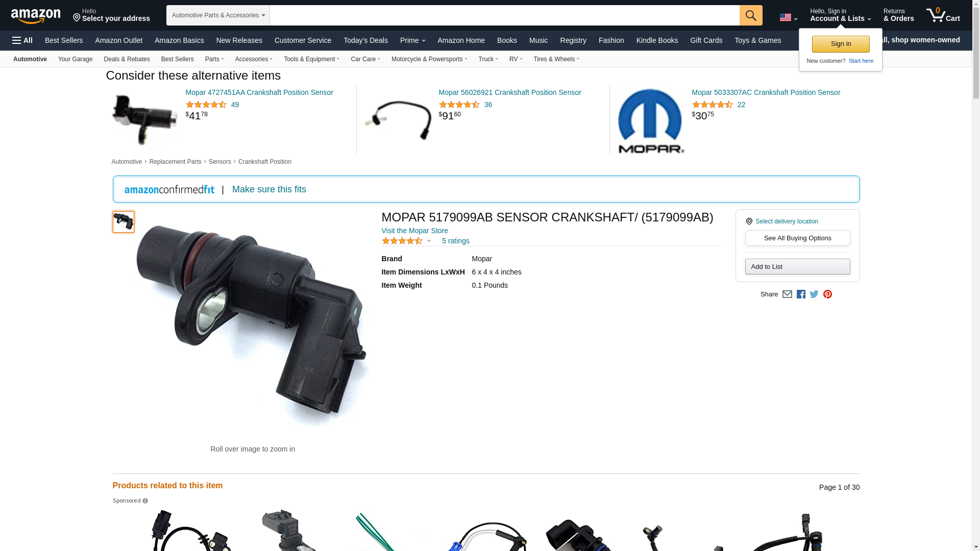Screen dimensions: 980x551
Task: Open Automotive Parts & Accessories search dropdown
Action: 218,15
